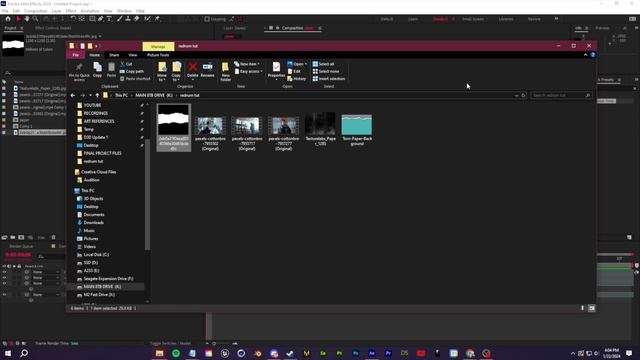Click Copy path in the ribbon
The height and width of the screenshot is (360, 640).
[x=131, y=71]
